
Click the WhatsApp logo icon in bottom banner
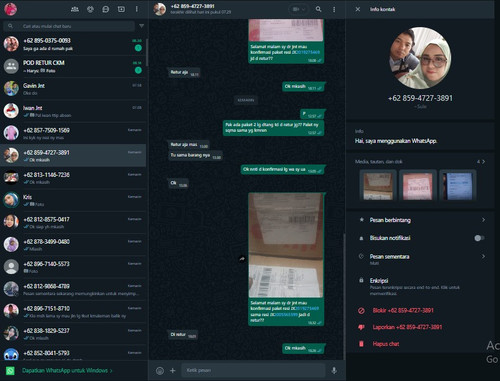coord(10,371)
